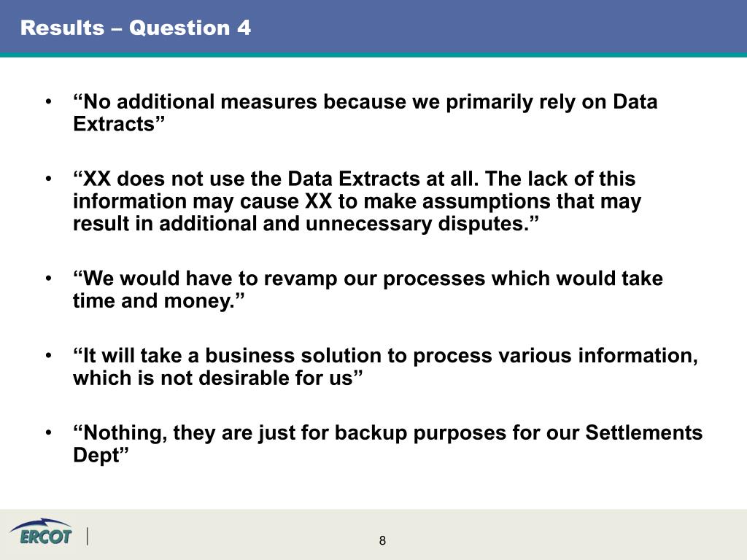Click the bullet marker before 'It will take'

48,355
